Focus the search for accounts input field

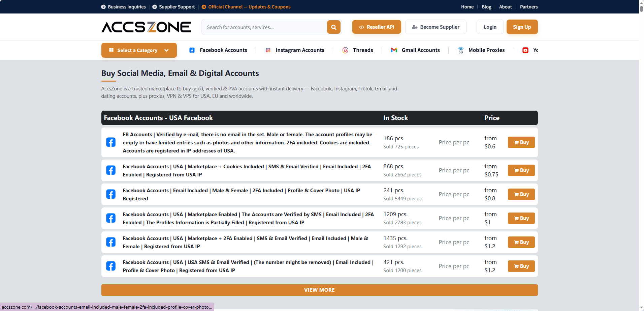[264, 27]
